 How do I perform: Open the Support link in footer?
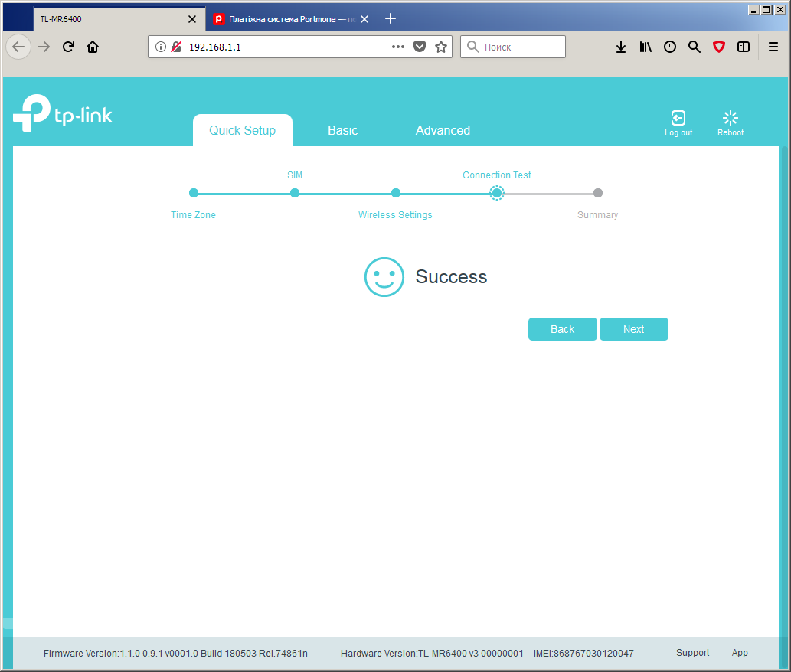pyautogui.click(x=692, y=653)
